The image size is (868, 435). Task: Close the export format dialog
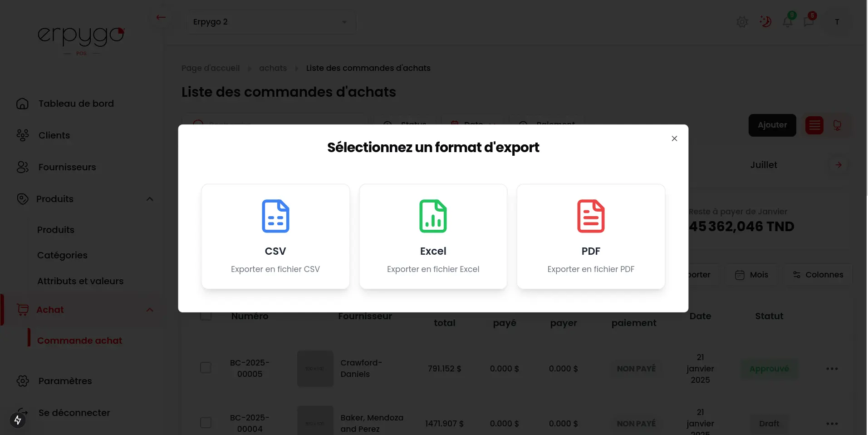coord(674,138)
